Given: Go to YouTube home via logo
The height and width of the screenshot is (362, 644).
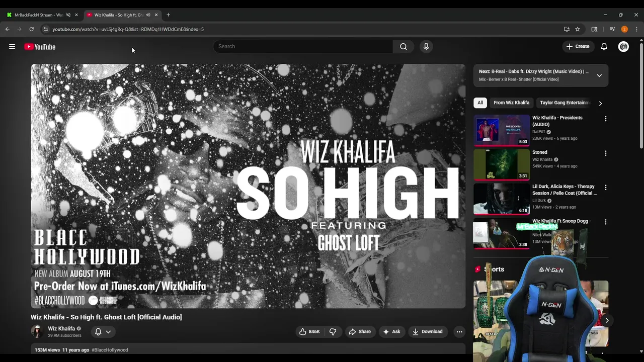Looking at the screenshot, I should 40,47.
